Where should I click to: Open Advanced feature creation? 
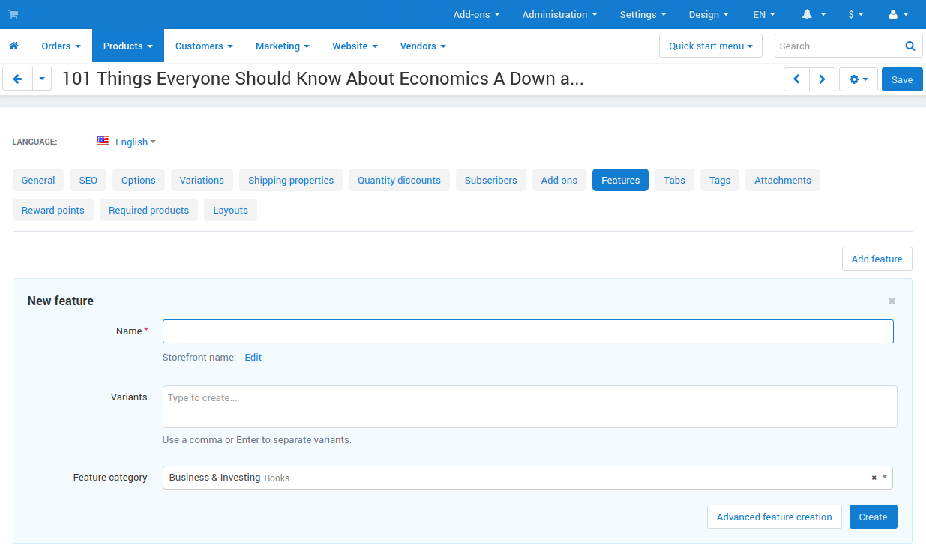775,517
